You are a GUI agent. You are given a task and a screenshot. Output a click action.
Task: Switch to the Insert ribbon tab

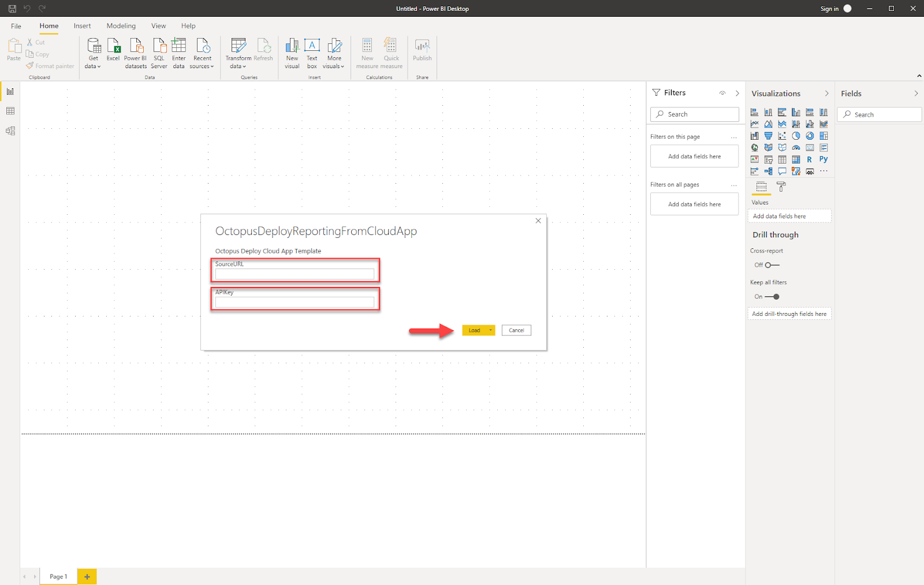pos(82,26)
